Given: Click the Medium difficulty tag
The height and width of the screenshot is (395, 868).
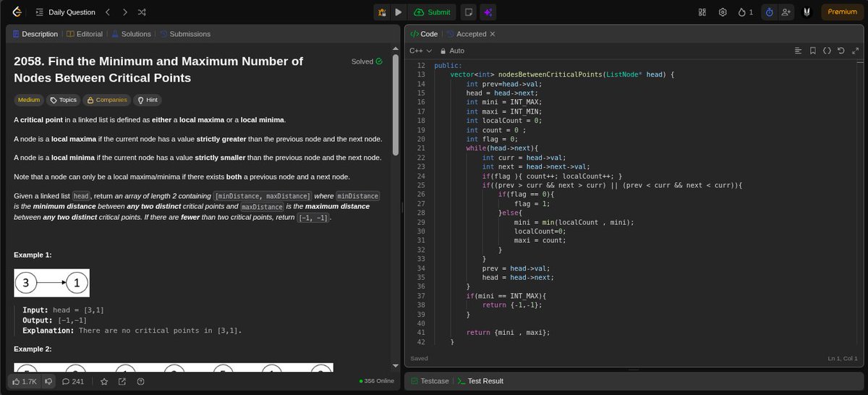Looking at the screenshot, I should (x=29, y=100).
